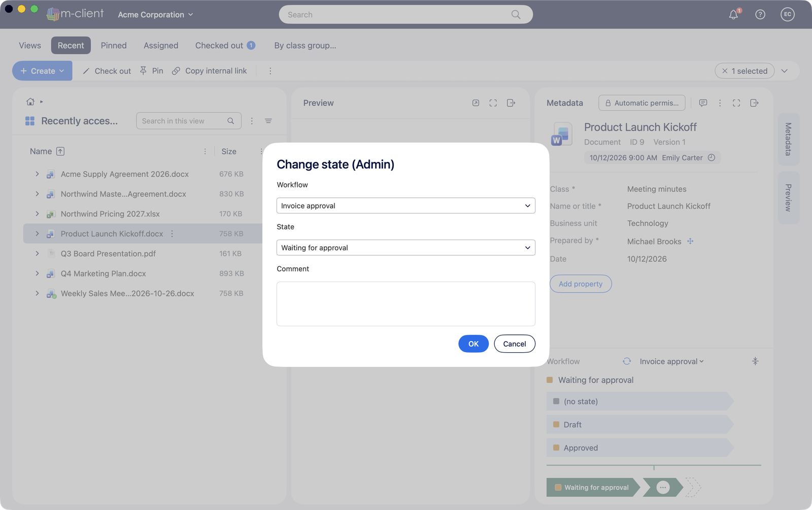Image resolution: width=812 pixels, height=510 pixels.
Task: Switch to the Assigned tab
Action: (x=161, y=45)
